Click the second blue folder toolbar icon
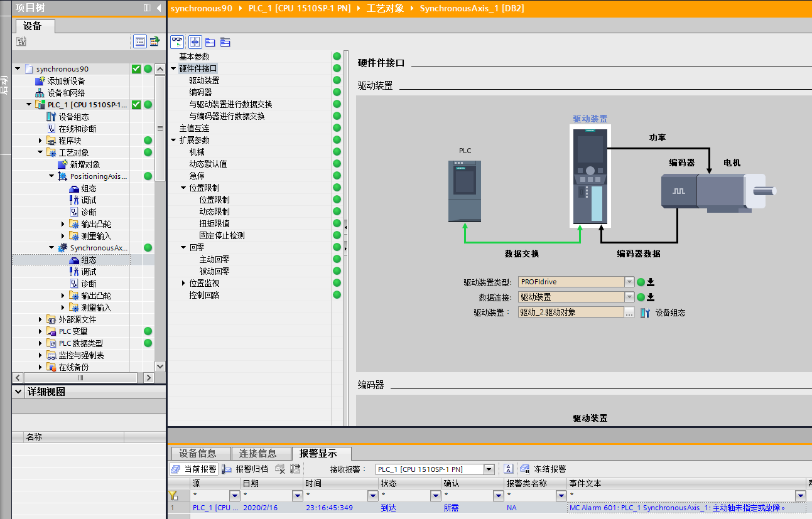 225,42
